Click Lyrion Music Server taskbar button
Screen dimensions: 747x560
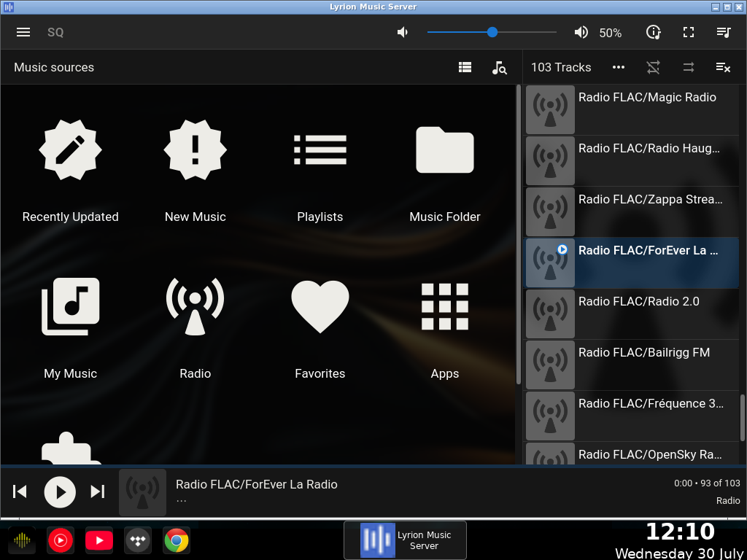405,540
